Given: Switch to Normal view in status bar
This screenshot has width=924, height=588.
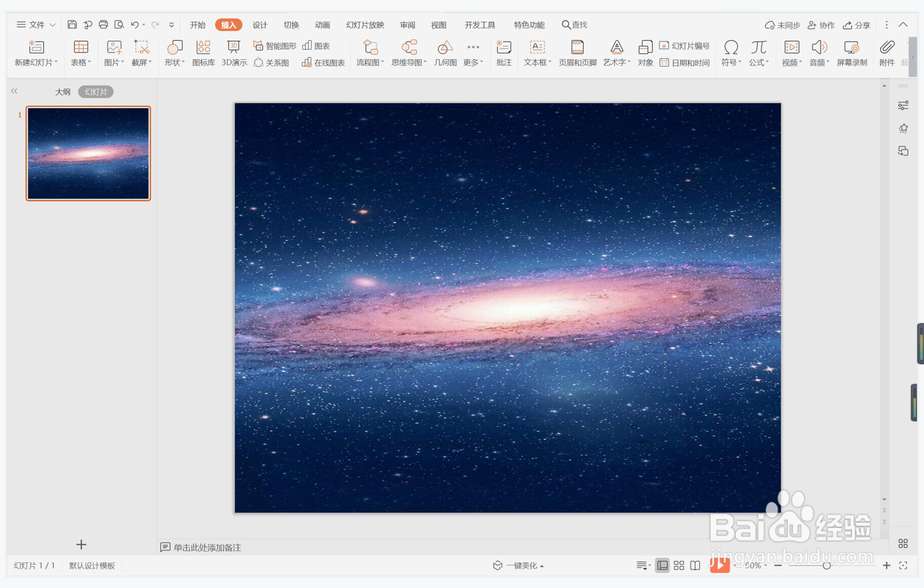Looking at the screenshot, I should pos(663,565).
